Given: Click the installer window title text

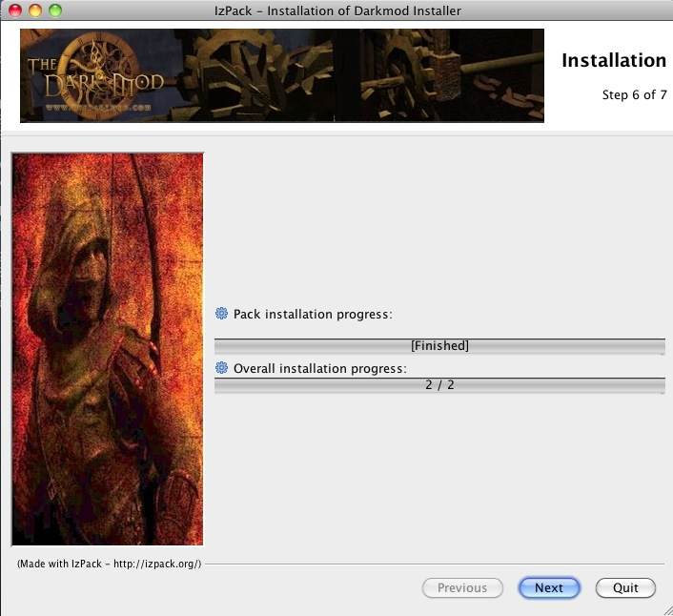Looking at the screenshot, I should pyautogui.click(x=337, y=10).
